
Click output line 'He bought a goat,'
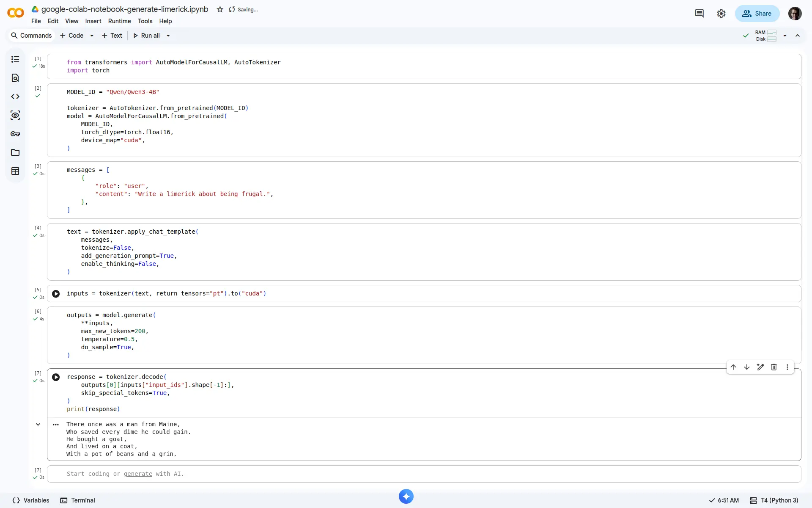pos(96,439)
